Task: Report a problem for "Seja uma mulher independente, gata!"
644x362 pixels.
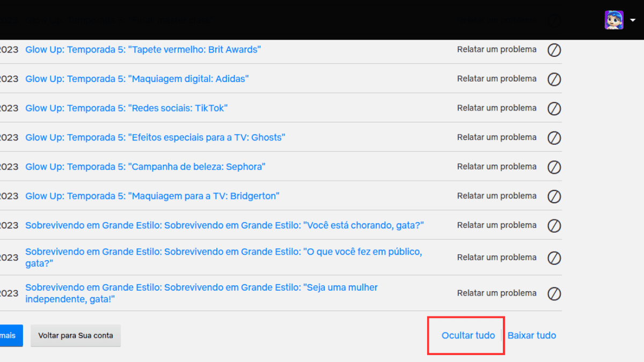Action: coord(496,293)
